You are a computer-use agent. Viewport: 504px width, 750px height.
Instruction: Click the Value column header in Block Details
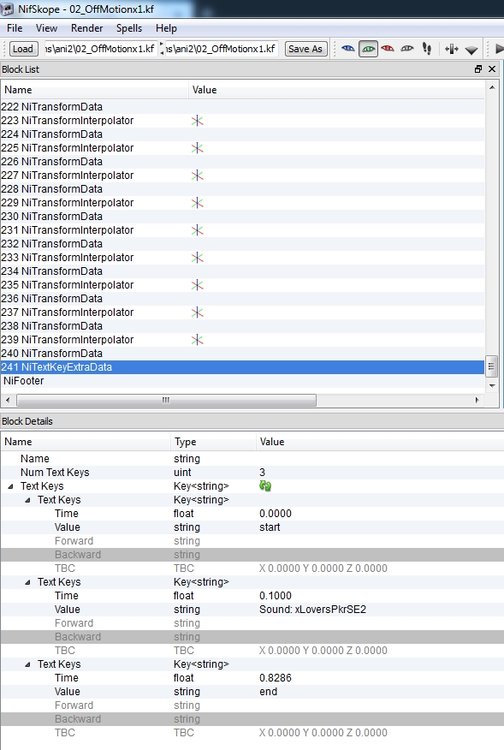click(x=380, y=441)
